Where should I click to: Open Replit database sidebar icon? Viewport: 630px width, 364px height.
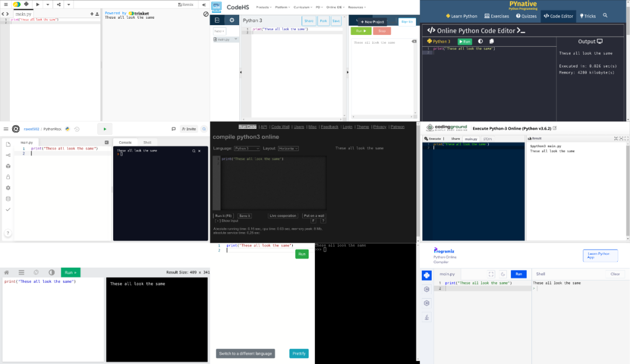(8, 198)
